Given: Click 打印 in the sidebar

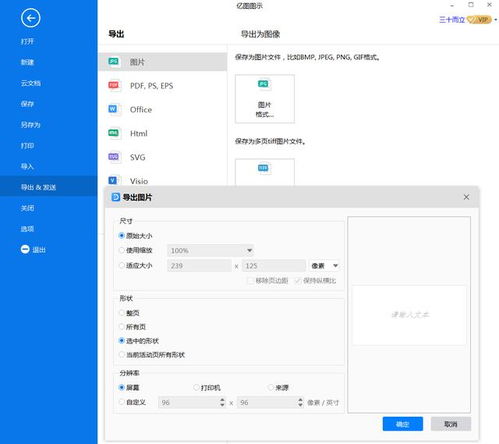Looking at the screenshot, I should coord(27,146).
